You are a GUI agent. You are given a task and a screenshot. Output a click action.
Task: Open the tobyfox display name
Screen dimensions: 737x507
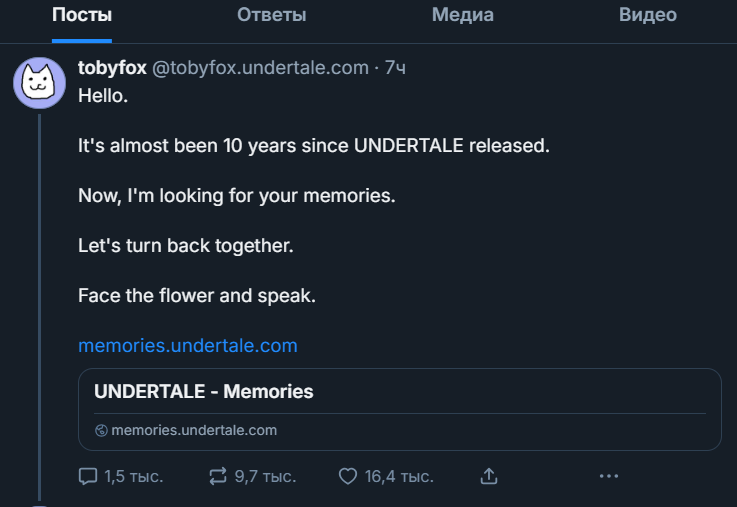[x=112, y=68]
